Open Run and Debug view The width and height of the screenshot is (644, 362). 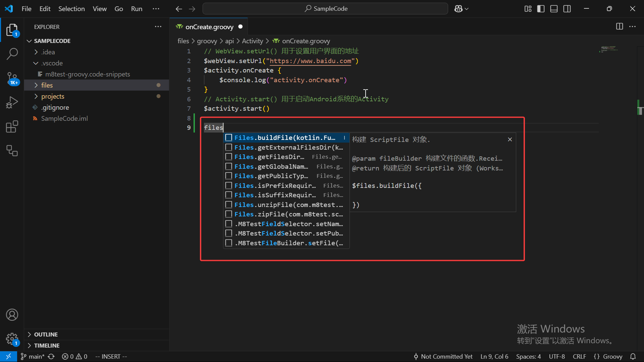point(12,102)
